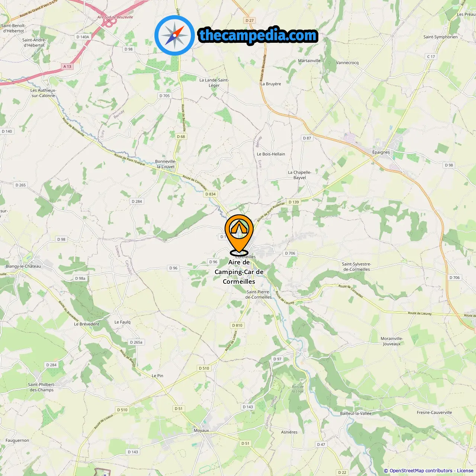
Task: Click the Aire de Camping-Car de Cormeilles label
Action: [239, 272]
